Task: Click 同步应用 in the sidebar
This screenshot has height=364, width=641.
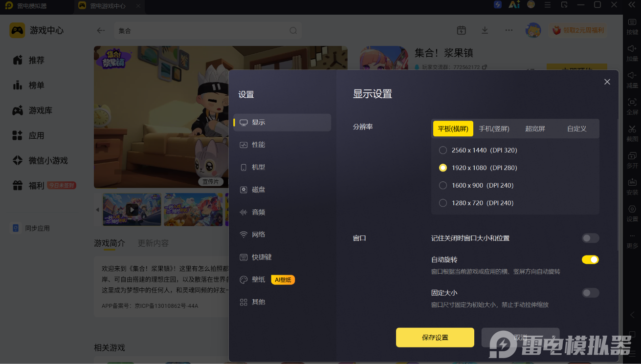Action: coord(31,228)
